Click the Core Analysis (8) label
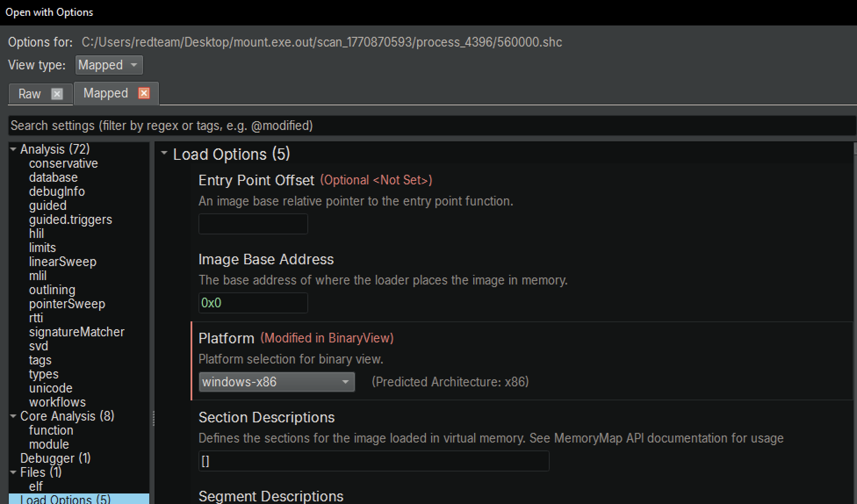857x504 pixels. tap(67, 416)
